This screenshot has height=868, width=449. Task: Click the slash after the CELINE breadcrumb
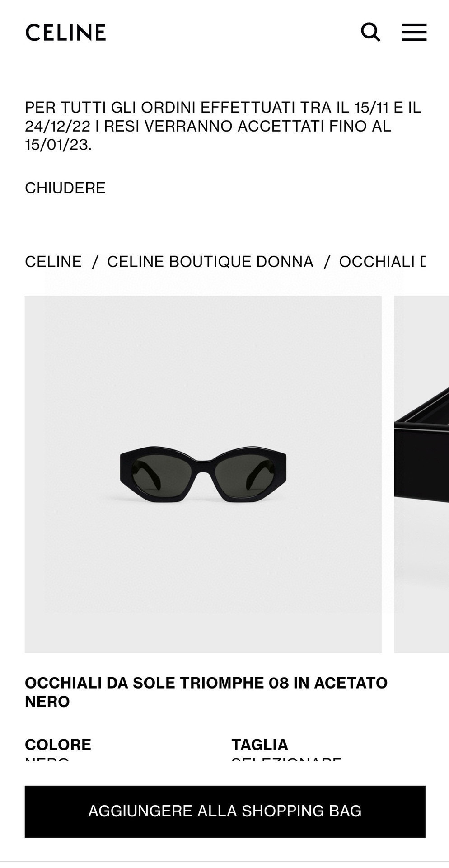(95, 261)
